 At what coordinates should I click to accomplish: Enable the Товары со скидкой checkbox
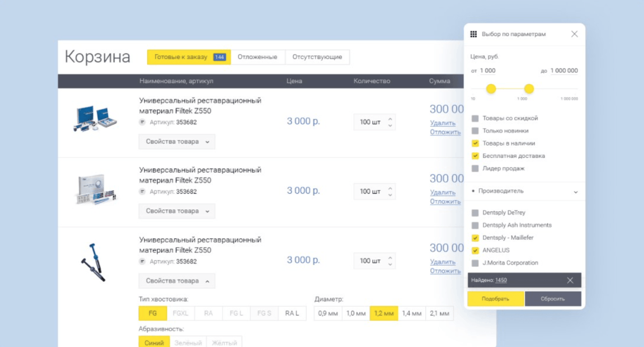(475, 118)
